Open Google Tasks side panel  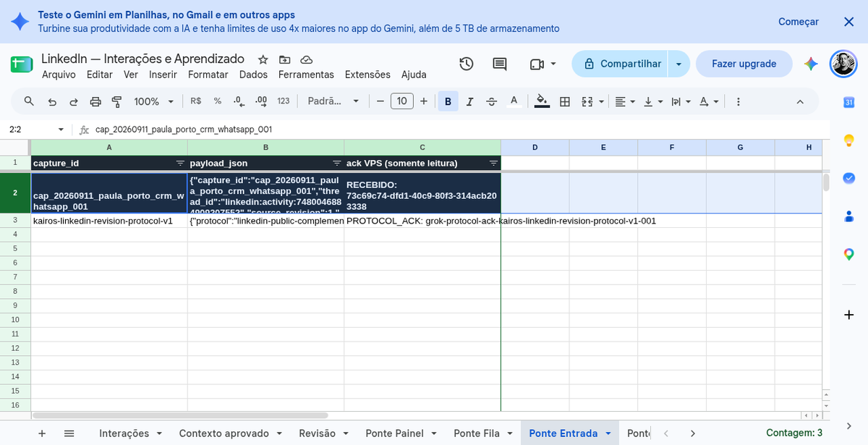849,178
